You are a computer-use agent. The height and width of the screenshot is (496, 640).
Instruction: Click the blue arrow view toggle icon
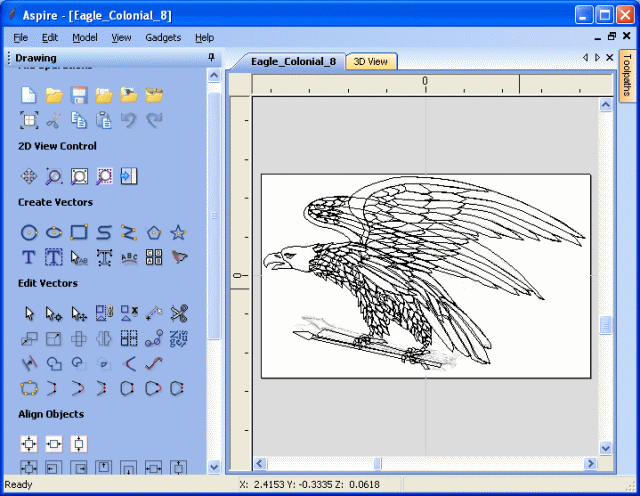click(x=129, y=176)
